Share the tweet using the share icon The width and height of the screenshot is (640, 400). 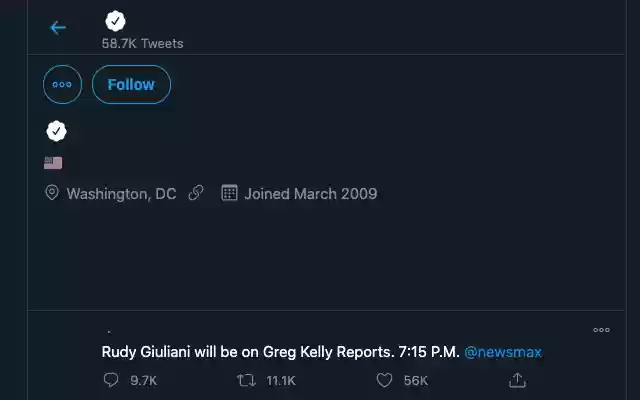517,380
